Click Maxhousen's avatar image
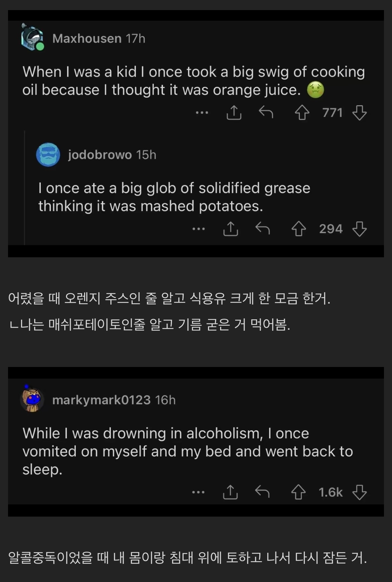 (32, 39)
